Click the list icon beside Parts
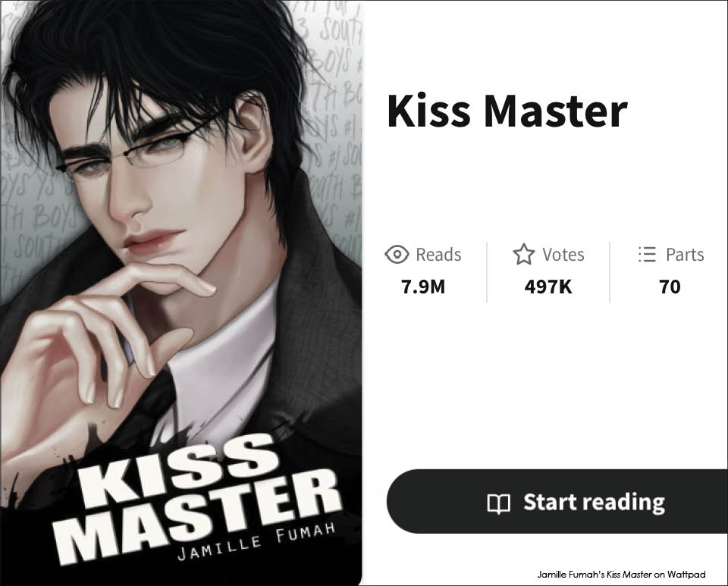Viewport: 728px width, 586px height. coord(647,254)
